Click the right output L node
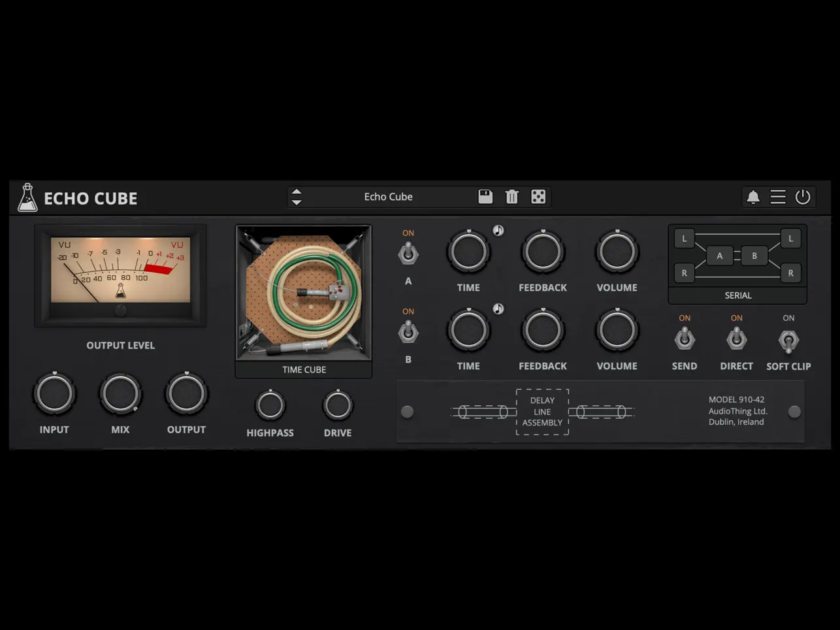 pos(790,239)
